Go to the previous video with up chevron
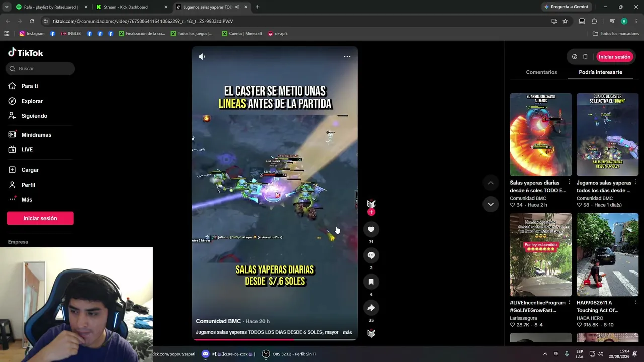Screen dimensions: 644x362 (491, 183)
